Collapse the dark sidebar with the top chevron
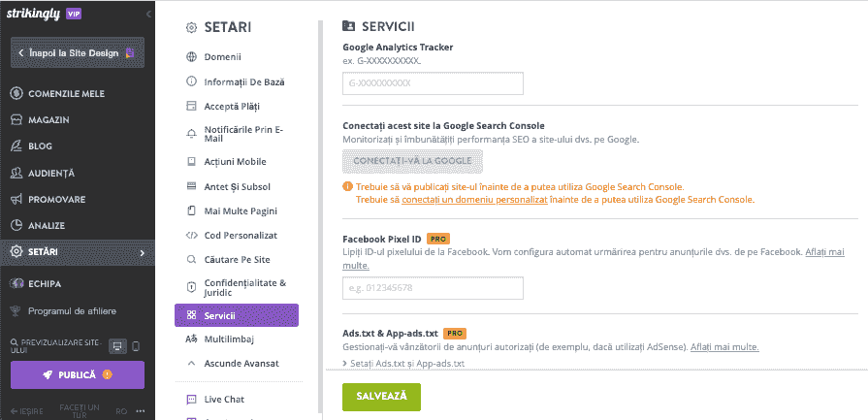 point(148,15)
